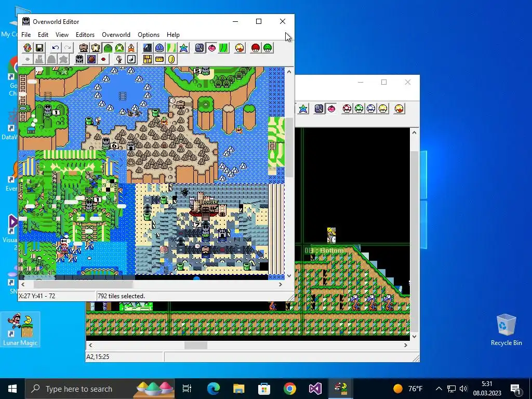Click the blue P-switch toolbar icon

coord(159,48)
